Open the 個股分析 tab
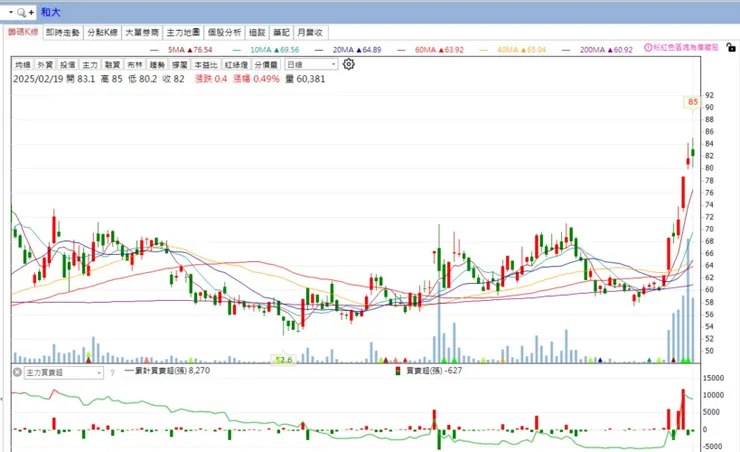 click(225, 33)
